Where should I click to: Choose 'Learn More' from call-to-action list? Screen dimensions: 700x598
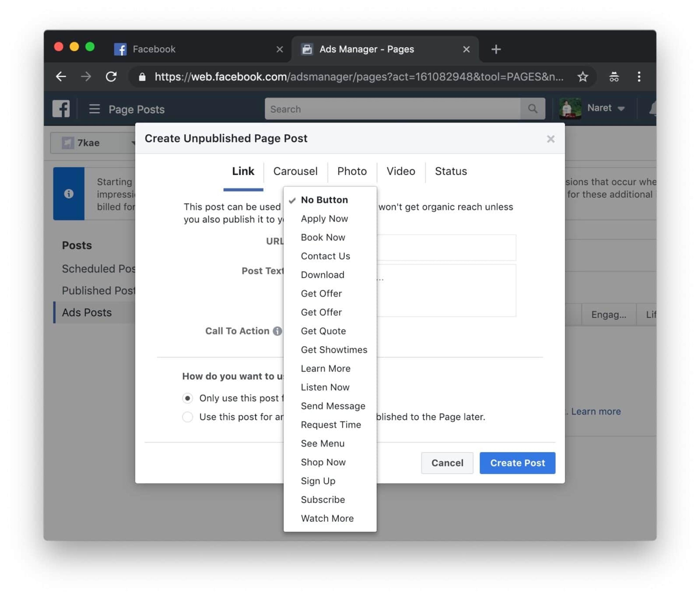pyautogui.click(x=326, y=368)
